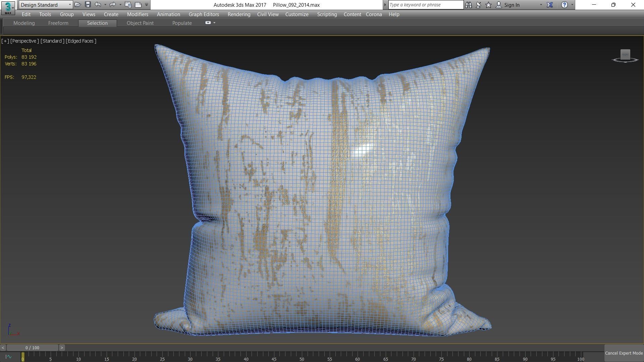
Task: Click the binoculars Search icon
Action: tap(469, 5)
